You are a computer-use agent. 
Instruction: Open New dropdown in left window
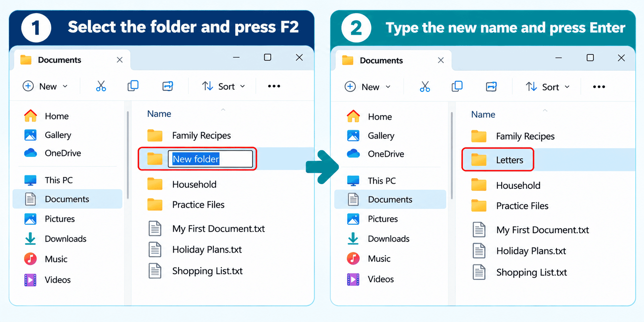pyautogui.click(x=45, y=86)
